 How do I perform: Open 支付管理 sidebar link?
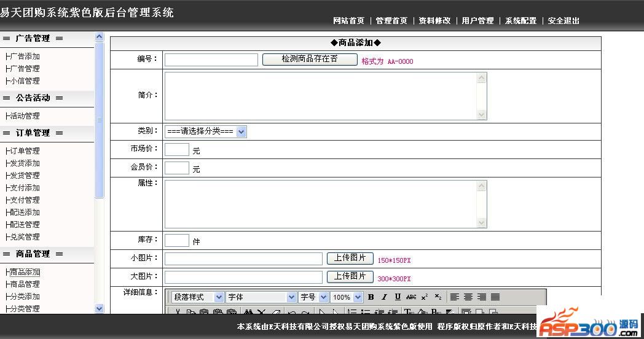[25, 200]
